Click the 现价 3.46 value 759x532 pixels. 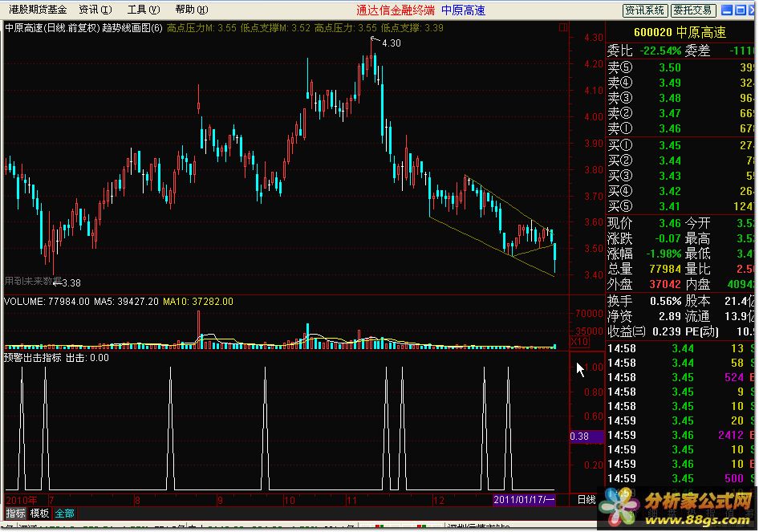pyautogui.click(x=670, y=223)
